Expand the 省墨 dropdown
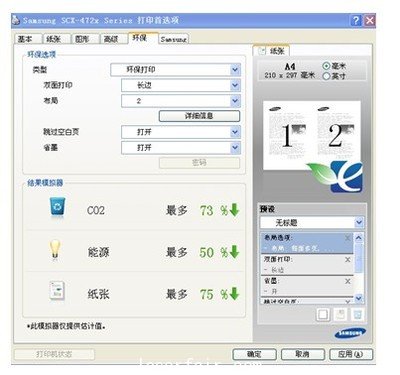Viewport: 400px width, 375px height. pyautogui.click(x=181, y=147)
